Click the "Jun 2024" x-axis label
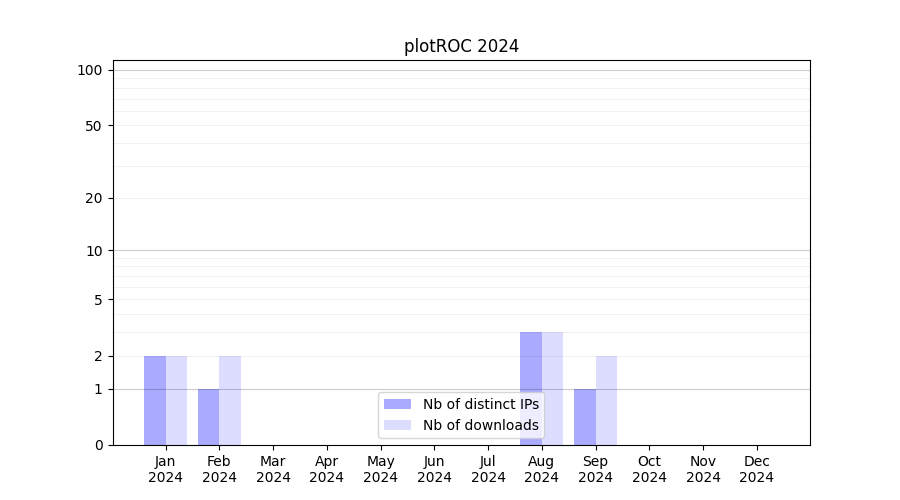900x500 pixels. [434, 469]
